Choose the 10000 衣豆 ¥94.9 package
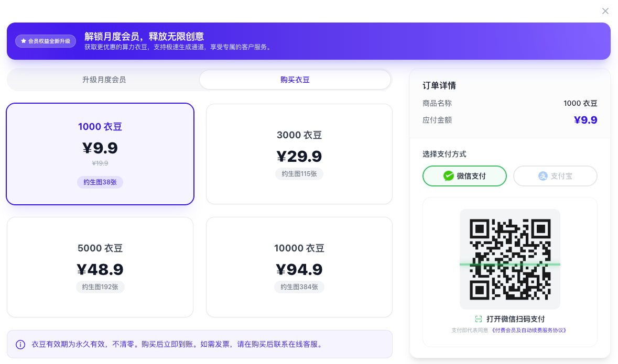Image resolution: width=618 pixels, height=364 pixels. click(x=299, y=267)
